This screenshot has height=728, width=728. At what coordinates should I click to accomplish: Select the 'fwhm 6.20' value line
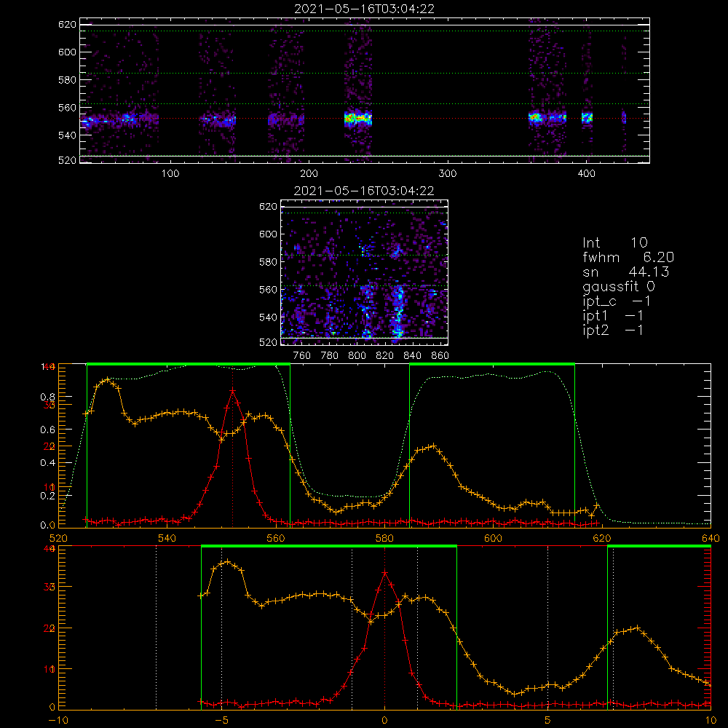(x=628, y=257)
